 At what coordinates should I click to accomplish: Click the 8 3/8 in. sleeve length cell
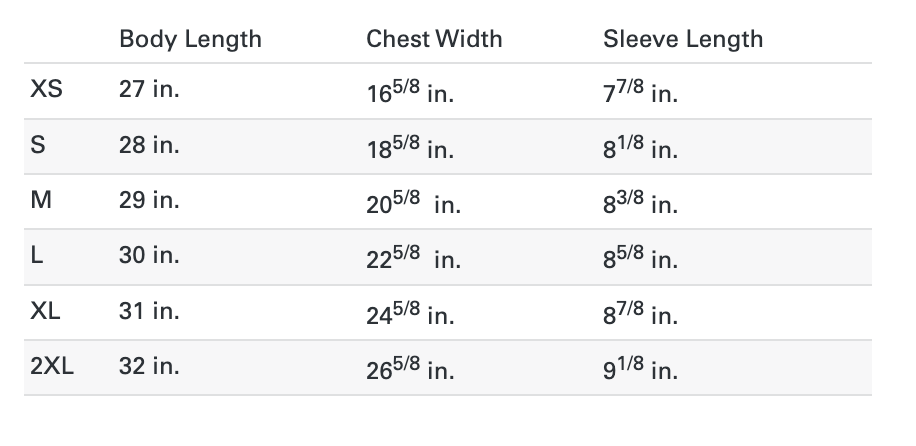(640, 202)
